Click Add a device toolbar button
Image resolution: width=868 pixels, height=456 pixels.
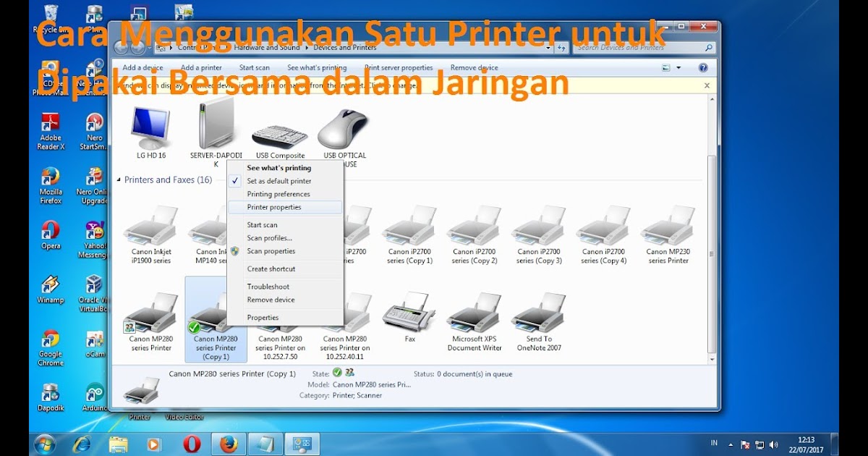[x=142, y=68]
